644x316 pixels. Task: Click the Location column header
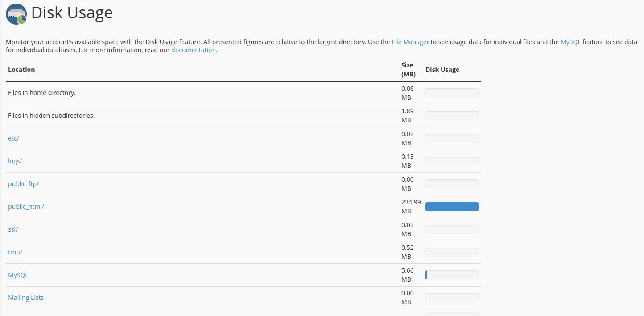coord(21,69)
